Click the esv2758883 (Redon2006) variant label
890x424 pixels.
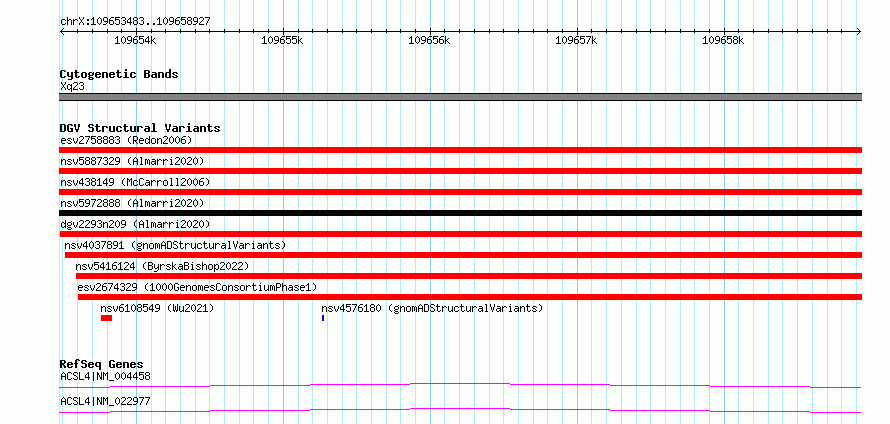[126, 140]
